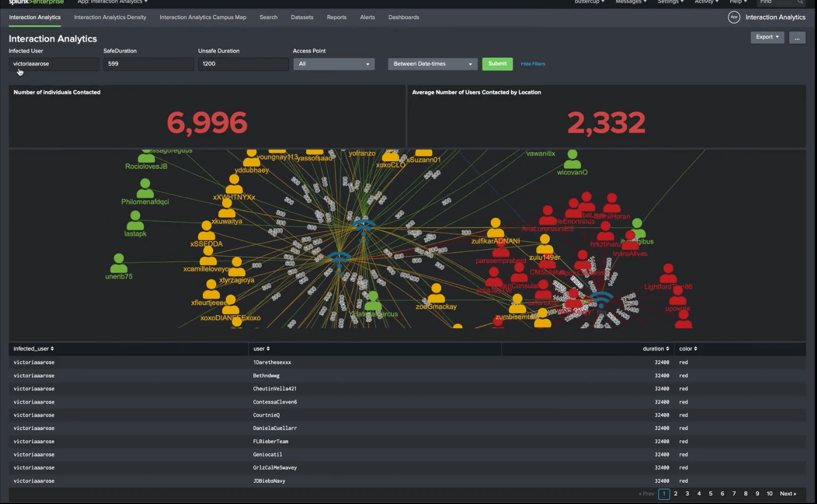Expand the Between Date-times time picker
Image resolution: width=817 pixels, height=504 pixels.
click(432, 64)
